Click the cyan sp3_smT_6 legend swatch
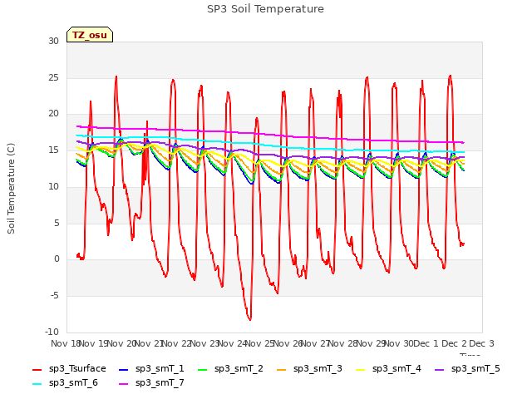The image size is (532, 399). (37, 384)
